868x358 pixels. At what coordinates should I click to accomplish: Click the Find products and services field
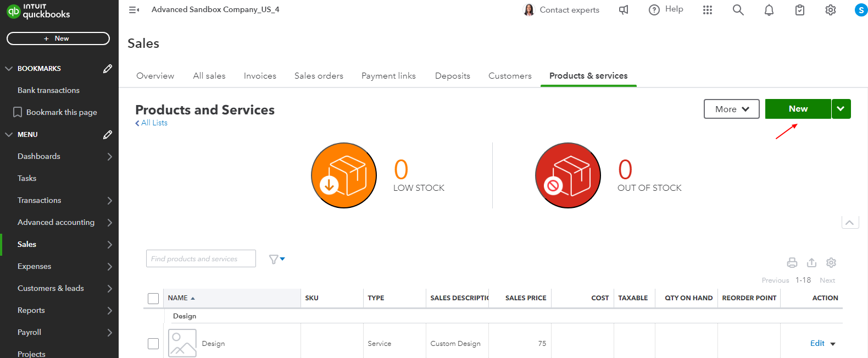[x=201, y=258]
